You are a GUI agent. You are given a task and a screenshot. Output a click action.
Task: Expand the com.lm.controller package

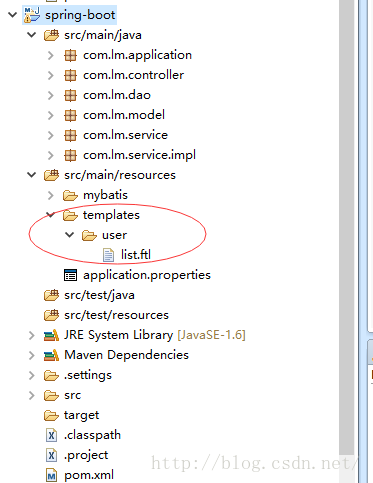(x=51, y=75)
